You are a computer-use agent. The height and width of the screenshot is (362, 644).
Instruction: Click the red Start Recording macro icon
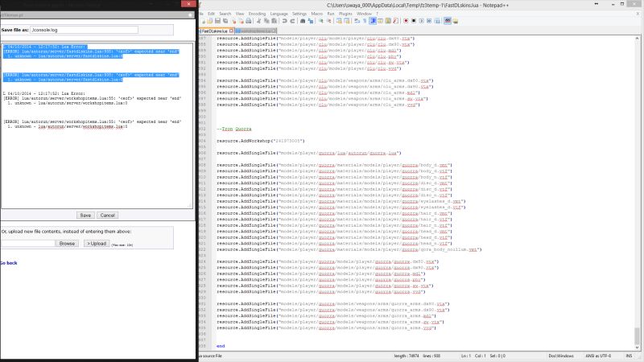(406, 21)
